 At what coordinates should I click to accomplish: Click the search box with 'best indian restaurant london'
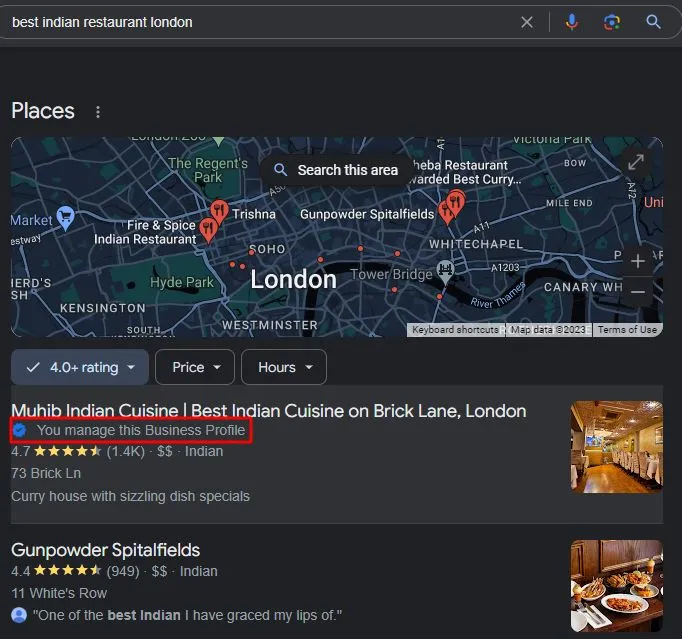pos(261,22)
